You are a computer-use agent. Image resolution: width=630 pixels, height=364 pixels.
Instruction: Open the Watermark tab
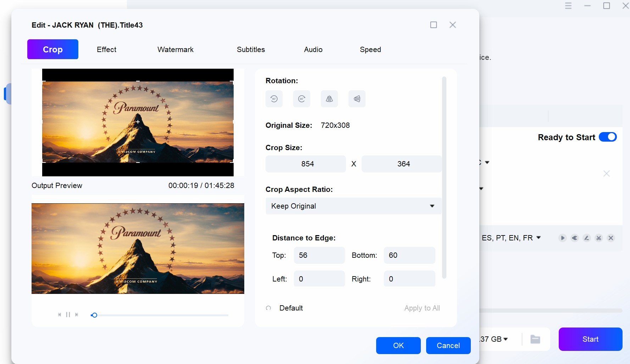coord(175,50)
